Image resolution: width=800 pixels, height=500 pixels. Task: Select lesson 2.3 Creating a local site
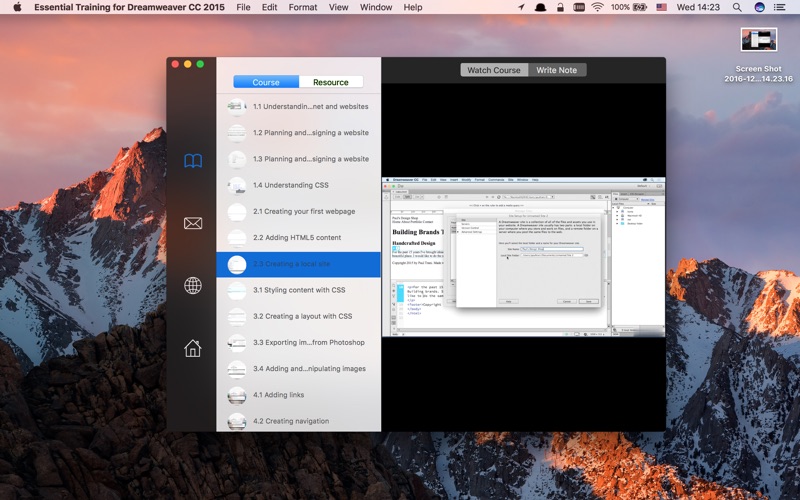[298, 264]
